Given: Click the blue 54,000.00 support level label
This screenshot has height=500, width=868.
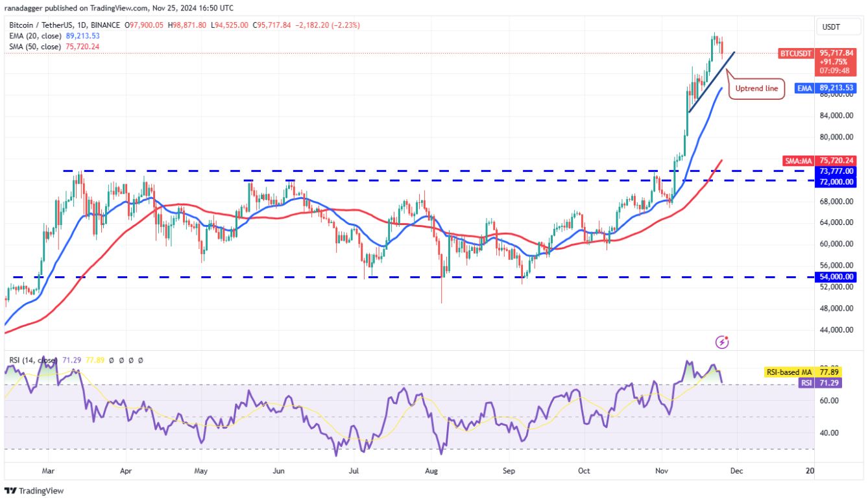Looking at the screenshot, I should click(835, 276).
